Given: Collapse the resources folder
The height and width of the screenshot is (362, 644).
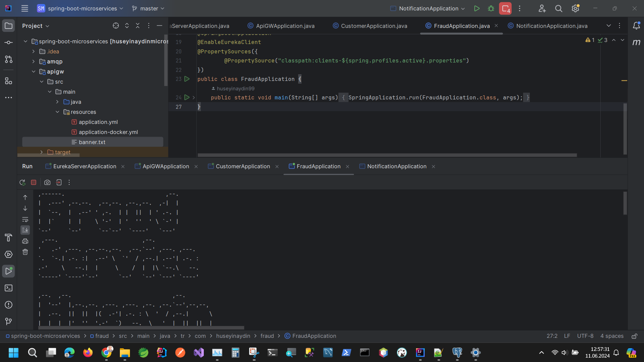Looking at the screenshot, I should pyautogui.click(x=57, y=112).
